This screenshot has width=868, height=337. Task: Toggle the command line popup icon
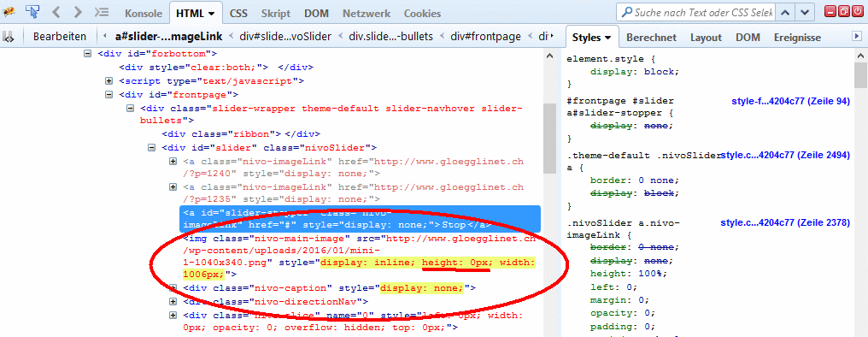pyautogui.click(x=102, y=11)
